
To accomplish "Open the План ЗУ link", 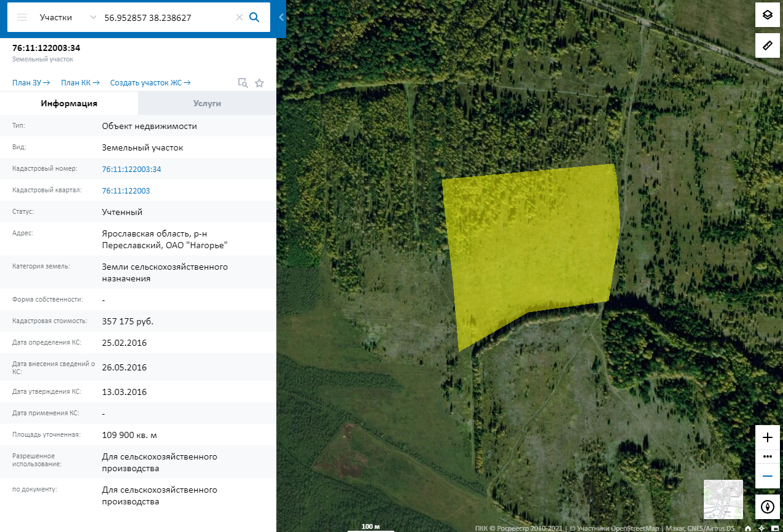I will 31,83.
